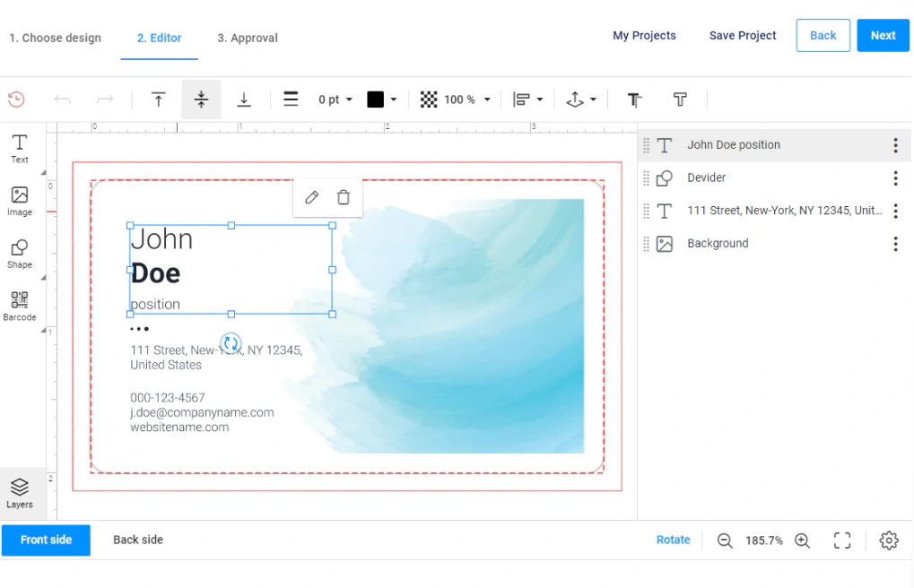Select the 111 Street address layer
914x588 pixels.
(x=774, y=211)
